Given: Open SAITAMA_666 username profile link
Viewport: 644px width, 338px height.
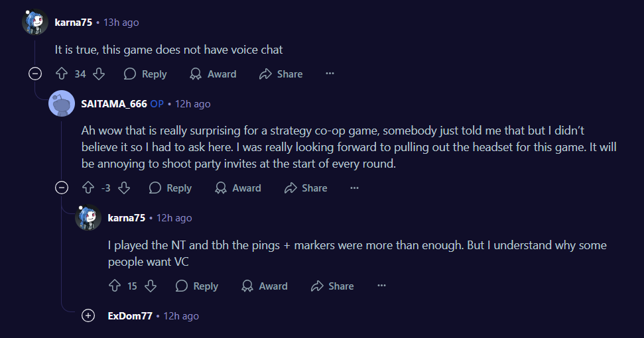Looking at the screenshot, I should pyautogui.click(x=113, y=104).
